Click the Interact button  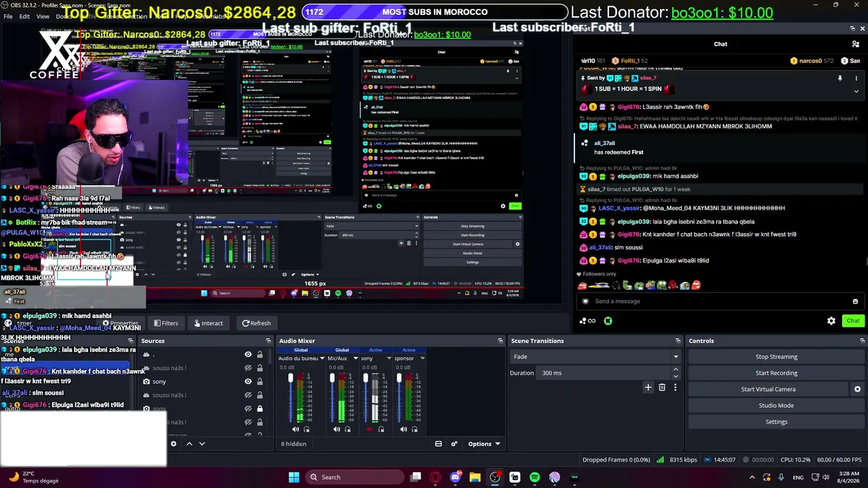[x=208, y=323]
